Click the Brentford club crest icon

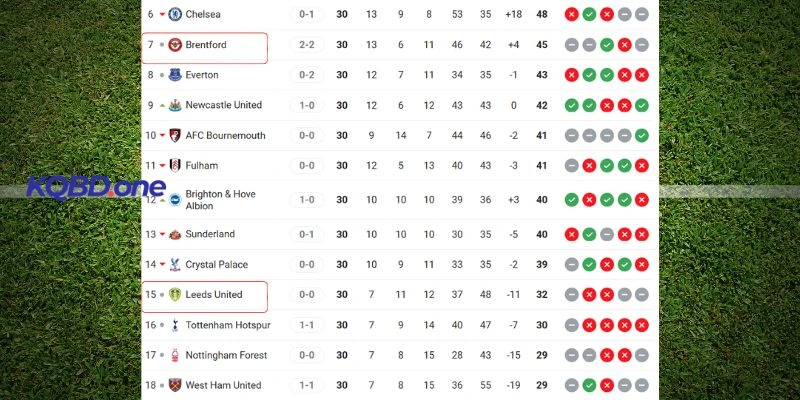[x=175, y=45]
